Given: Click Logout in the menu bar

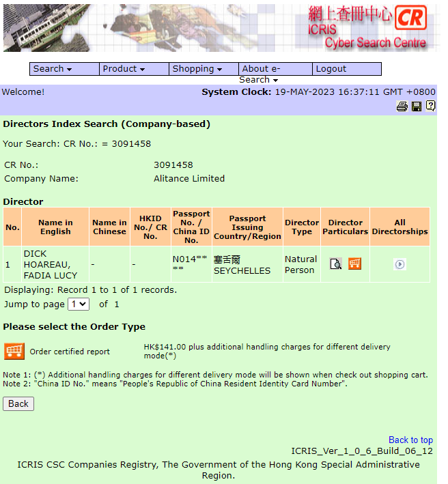Looking at the screenshot, I should coord(347,69).
